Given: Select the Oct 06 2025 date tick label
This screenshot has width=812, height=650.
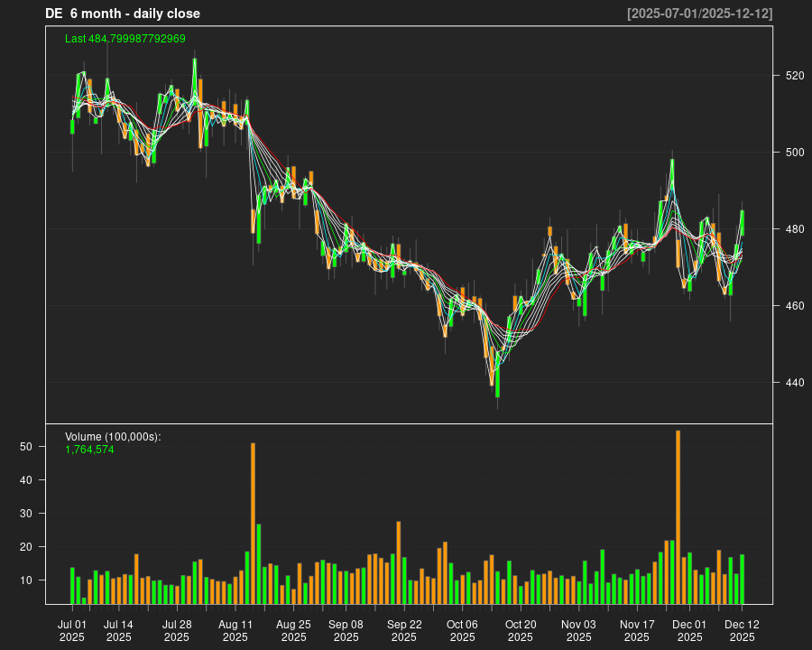Looking at the screenshot, I should click(x=462, y=630).
